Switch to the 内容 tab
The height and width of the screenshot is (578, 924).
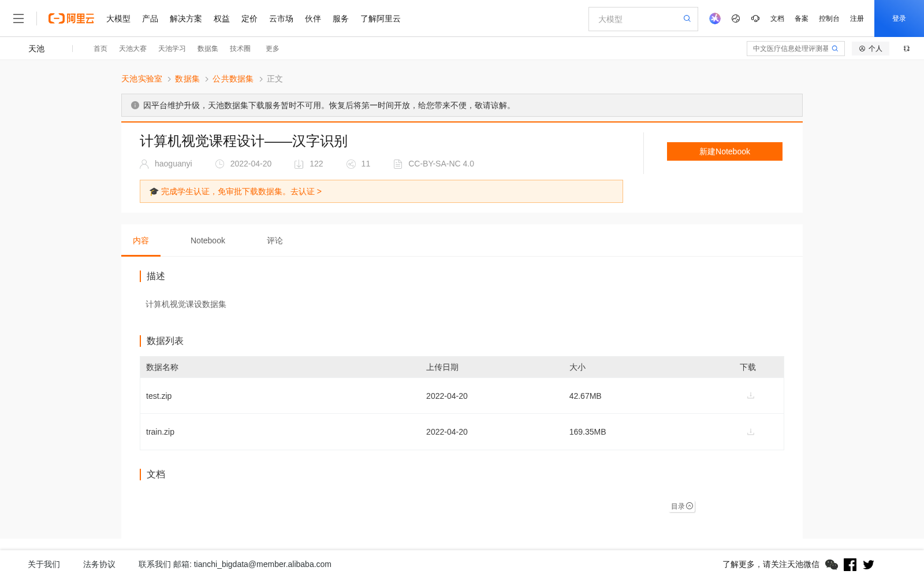[141, 240]
